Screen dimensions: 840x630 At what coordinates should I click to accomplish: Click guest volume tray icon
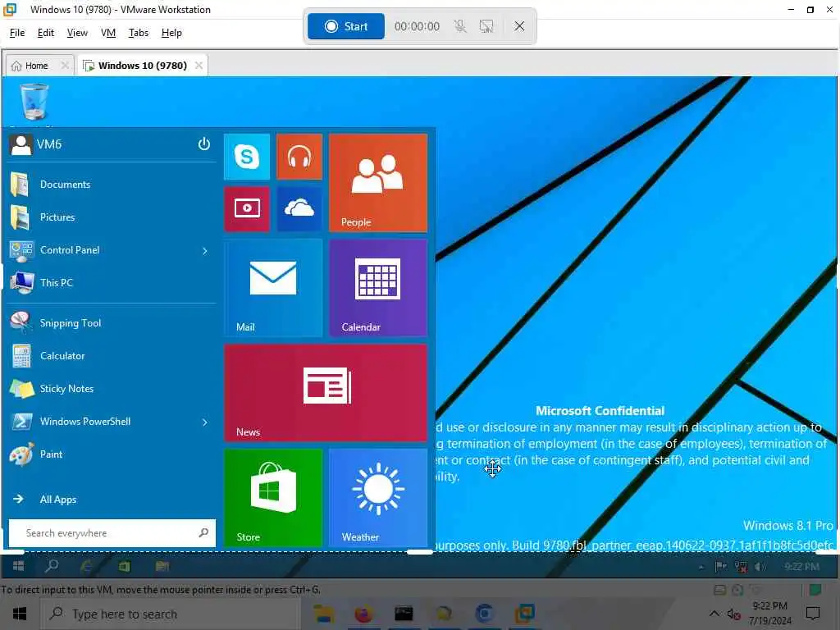[x=760, y=566]
